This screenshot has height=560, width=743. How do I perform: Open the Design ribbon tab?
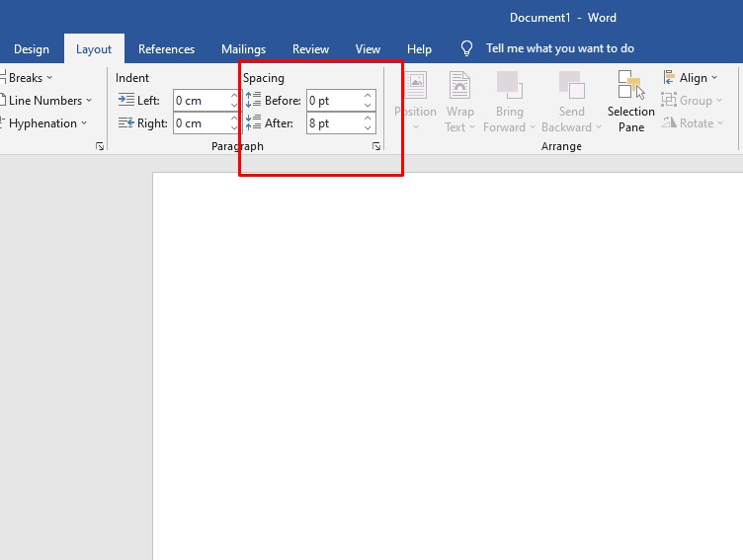pos(32,49)
